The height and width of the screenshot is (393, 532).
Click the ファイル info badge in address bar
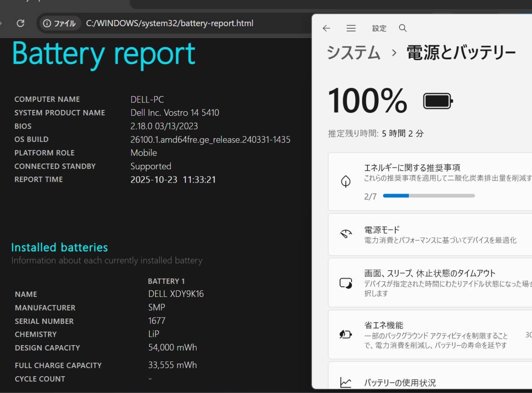click(59, 23)
